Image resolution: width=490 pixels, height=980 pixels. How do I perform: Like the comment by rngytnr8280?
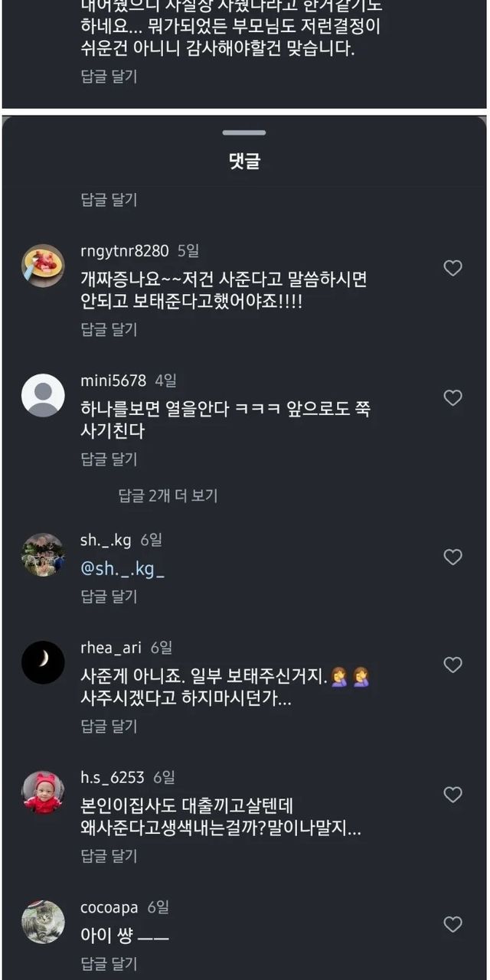(453, 268)
